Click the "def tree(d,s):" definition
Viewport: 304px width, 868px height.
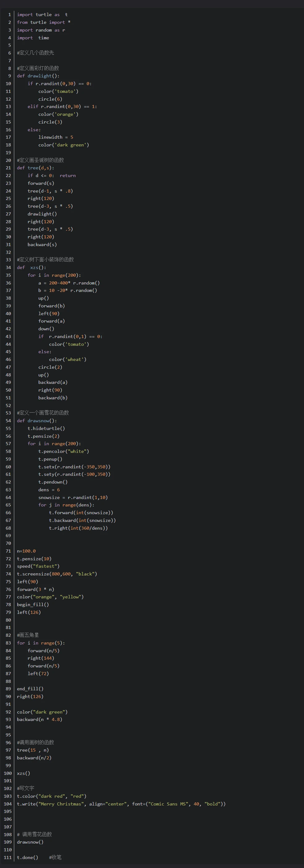click(x=35, y=168)
